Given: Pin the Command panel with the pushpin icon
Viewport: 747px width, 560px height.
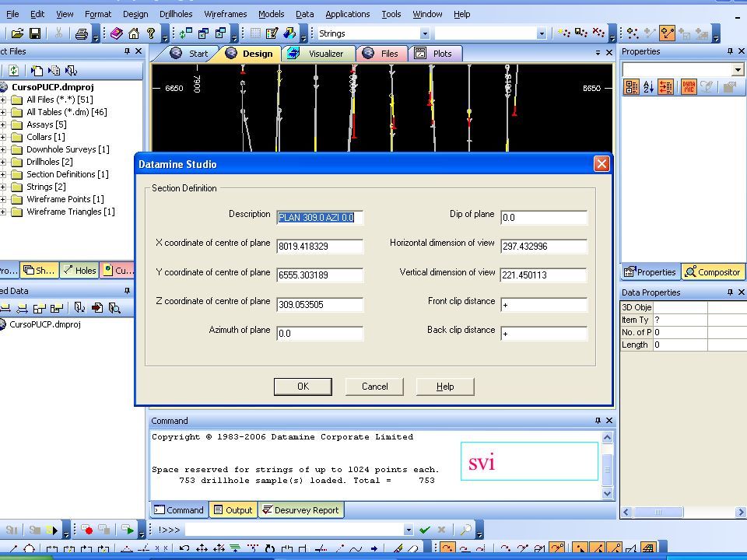Looking at the screenshot, I should click(598, 421).
